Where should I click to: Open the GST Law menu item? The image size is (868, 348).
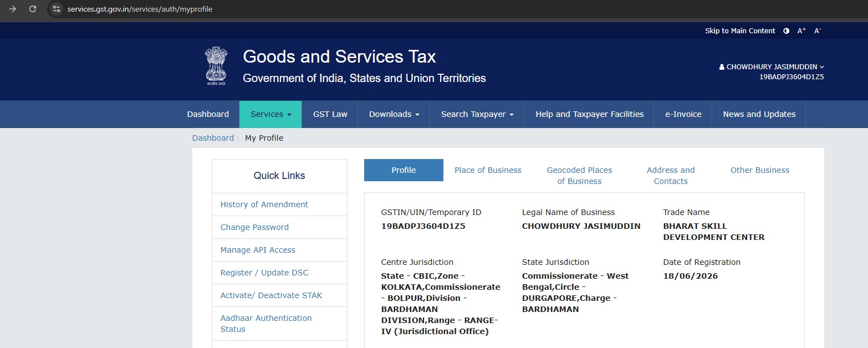[x=330, y=114]
